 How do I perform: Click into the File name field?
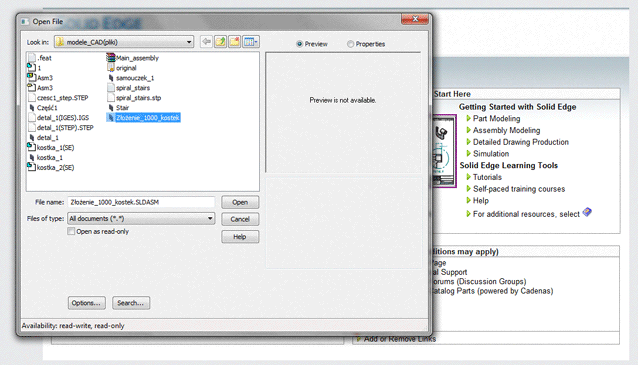(141, 202)
